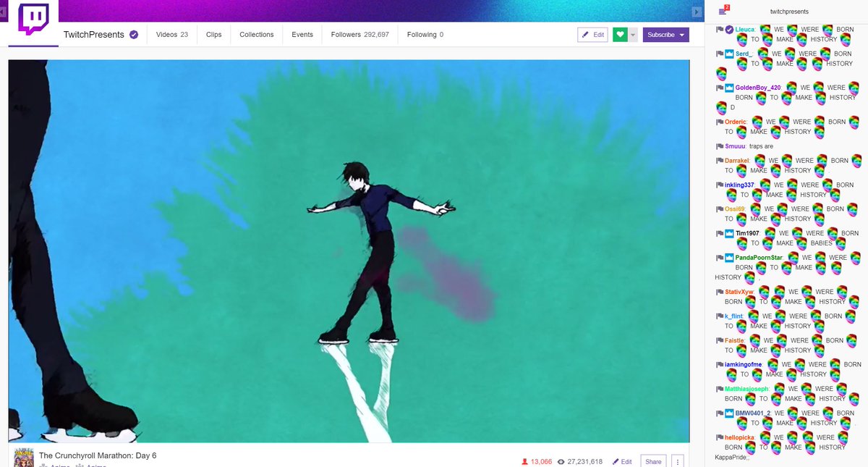The width and height of the screenshot is (868, 467).
Task: Click the flag icon beside k_flint
Action: click(x=719, y=316)
